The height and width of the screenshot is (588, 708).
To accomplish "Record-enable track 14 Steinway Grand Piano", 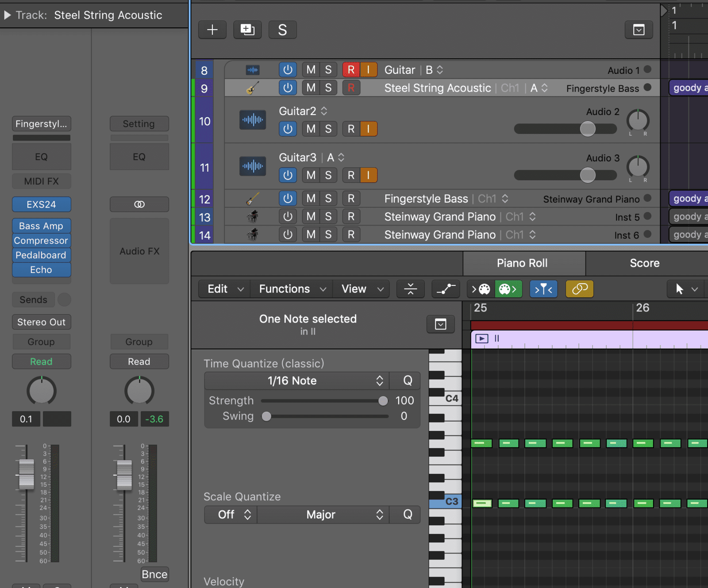I will tap(351, 234).
